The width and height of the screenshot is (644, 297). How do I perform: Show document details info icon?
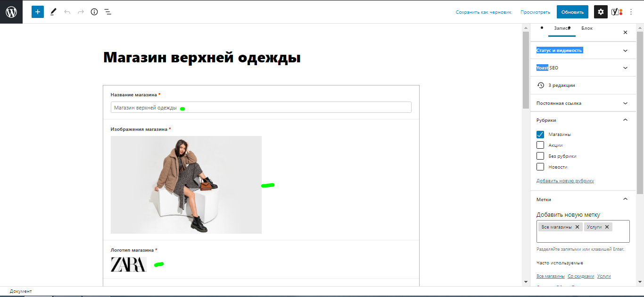tap(94, 12)
